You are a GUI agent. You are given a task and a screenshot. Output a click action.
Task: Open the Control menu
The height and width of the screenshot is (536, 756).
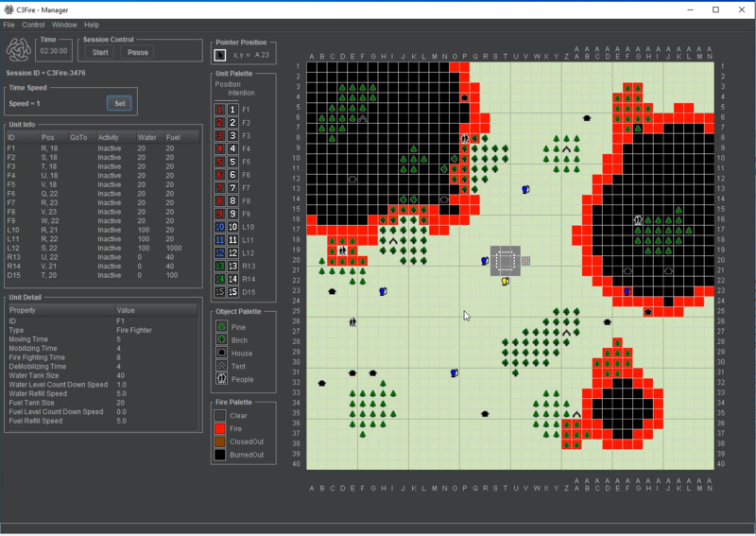click(33, 25)
